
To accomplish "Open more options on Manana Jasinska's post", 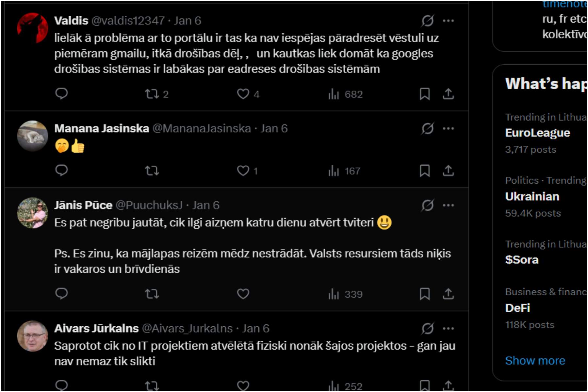I will click(x=448, y=128).
